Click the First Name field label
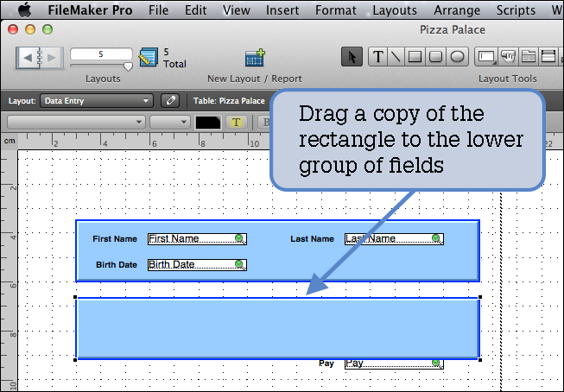 [115, 239]
